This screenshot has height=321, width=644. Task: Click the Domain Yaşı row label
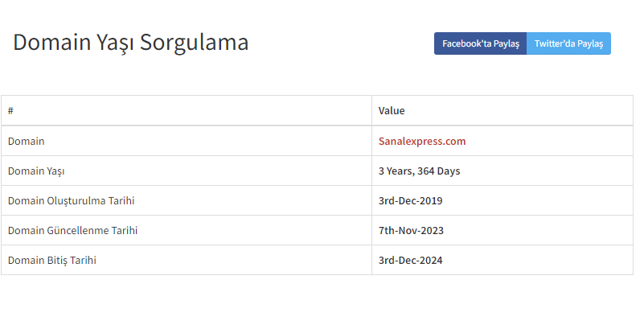pos(36,171)
